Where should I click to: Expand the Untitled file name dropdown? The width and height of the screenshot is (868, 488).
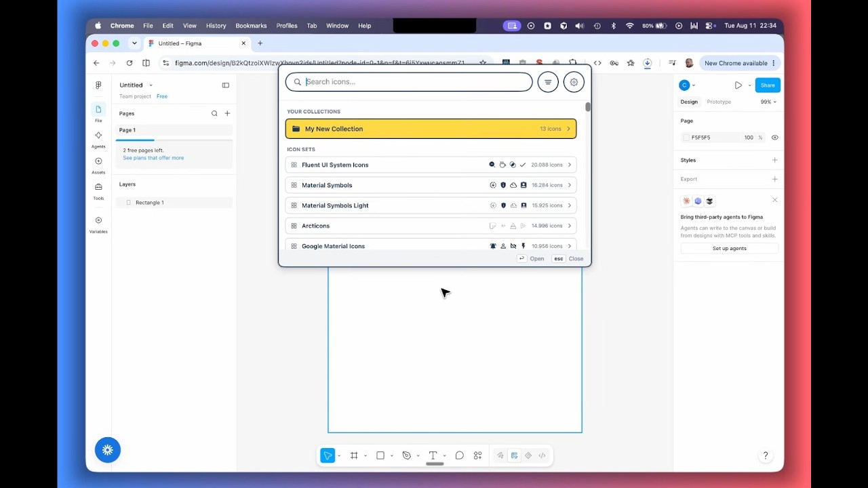pyautogui.click(x=151, y=85)
